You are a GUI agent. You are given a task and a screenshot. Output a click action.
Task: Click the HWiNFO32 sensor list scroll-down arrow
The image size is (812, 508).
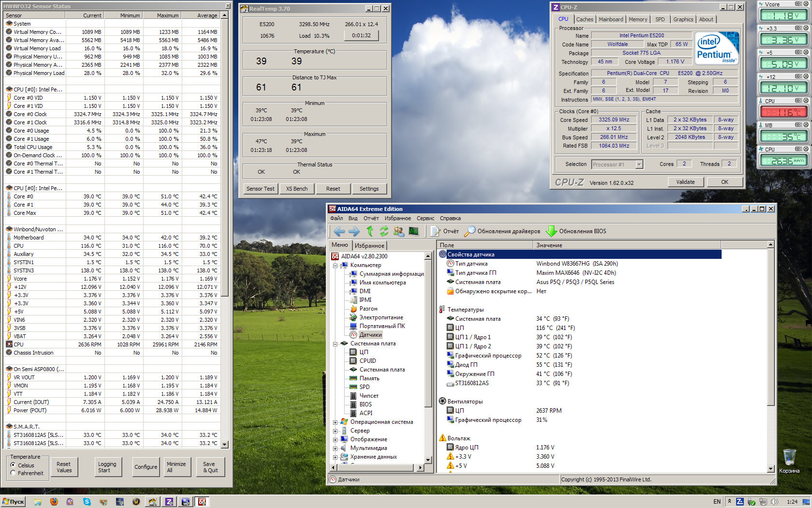(x=224, y=444)
